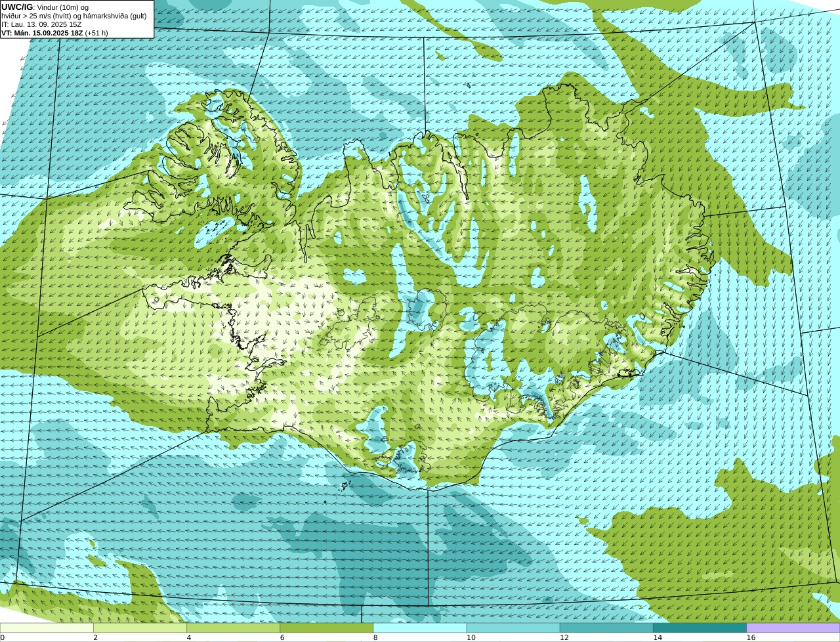Screen dimensions: 840x642
Task: Click the 'IT: Lau. 13. 09. 2025 15Z' line
Action: click(41, 24)
